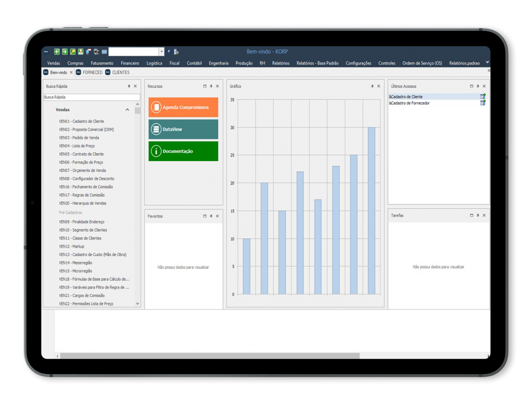Image resolution: width=532 pixels, height=396 pixels.
Task: Open the Financeiro menu
Action: [x=130, y=63]
